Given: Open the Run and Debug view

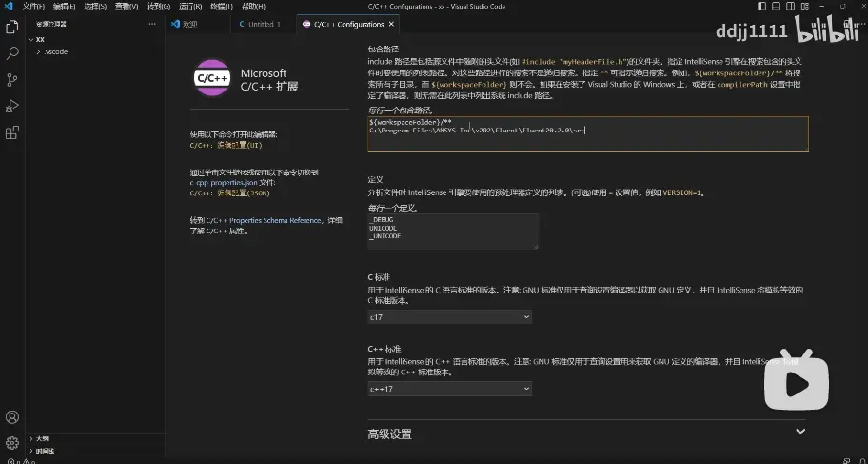Looking at the screenshot, I should point(12,106).
